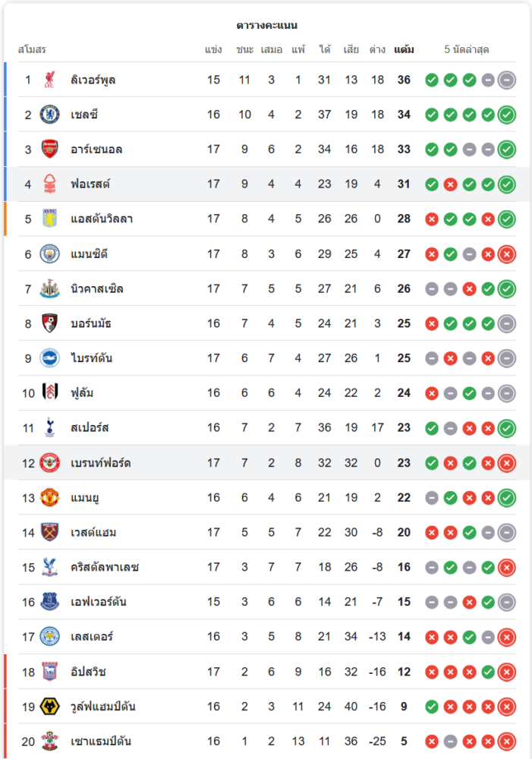Click Liverpool's most recent match result icon
532x759 pixels.
pos(507,80)
